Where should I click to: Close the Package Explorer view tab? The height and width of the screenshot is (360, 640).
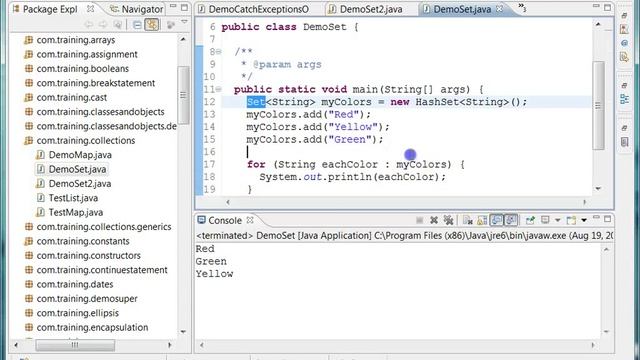[90, 9]
